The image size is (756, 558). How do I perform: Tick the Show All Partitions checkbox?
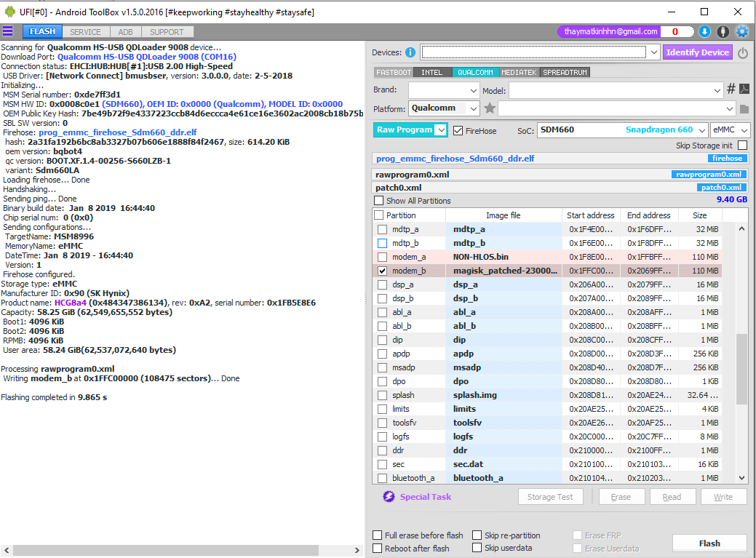(x=378, y=201)
